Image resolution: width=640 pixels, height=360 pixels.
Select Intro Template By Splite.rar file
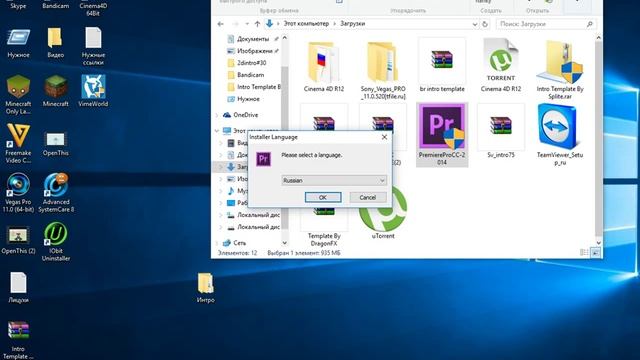click(560, 69)
